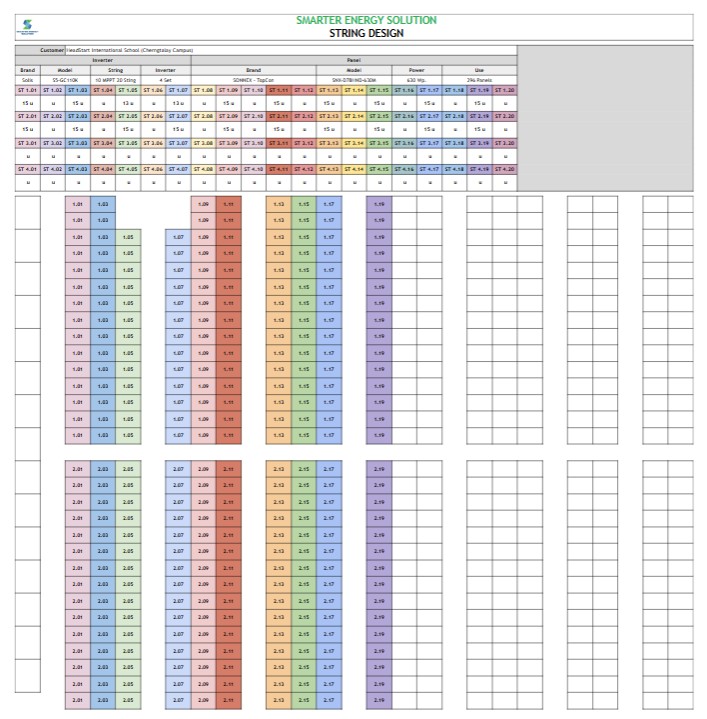707x719 pixels.
Task: Select the SMARTER ENERGY SOLUTION title
Action: pos(366,20)
